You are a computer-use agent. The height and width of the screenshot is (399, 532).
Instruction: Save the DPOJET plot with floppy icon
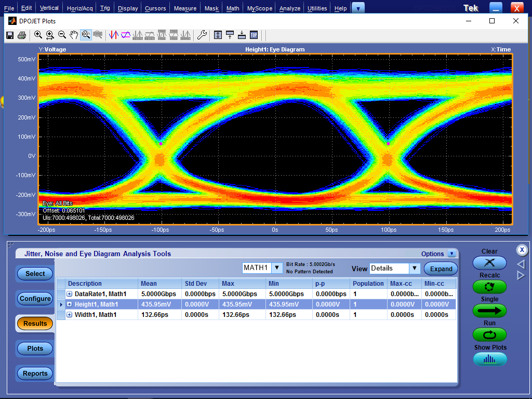click(10, 35)
